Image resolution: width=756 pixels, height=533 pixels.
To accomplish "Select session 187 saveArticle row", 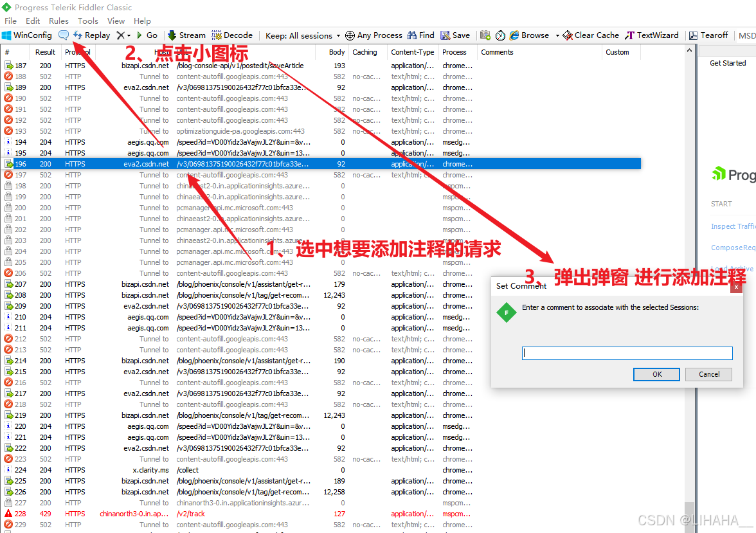I will point(322,66).
